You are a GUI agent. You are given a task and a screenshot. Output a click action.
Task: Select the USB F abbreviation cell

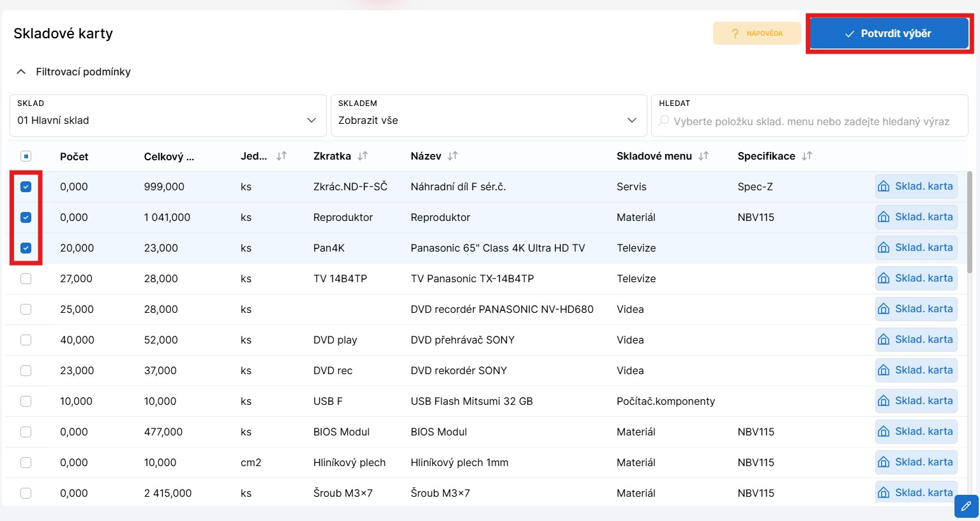[x=328, y=401]
